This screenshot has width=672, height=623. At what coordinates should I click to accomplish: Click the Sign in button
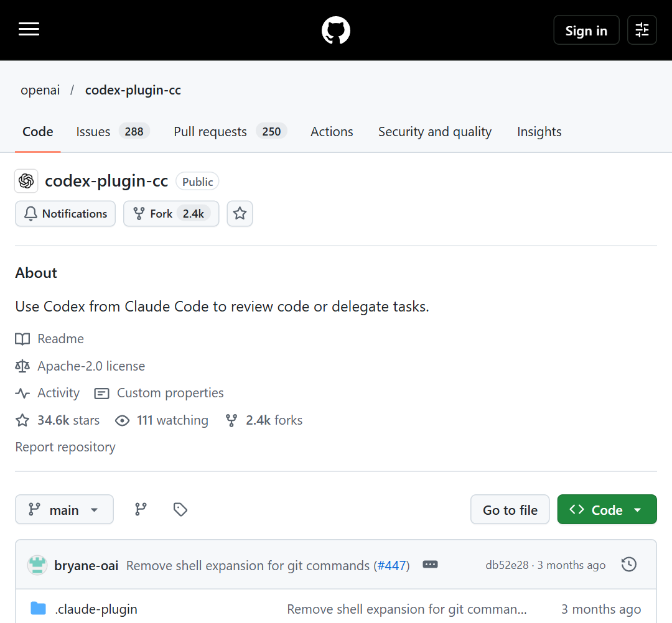[x=586, y=30]
